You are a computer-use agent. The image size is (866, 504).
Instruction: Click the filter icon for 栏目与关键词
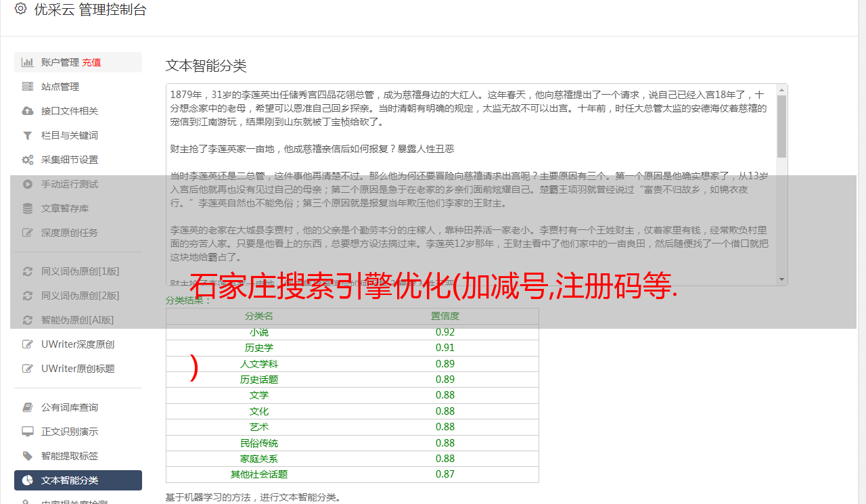(x=28, y=135)
